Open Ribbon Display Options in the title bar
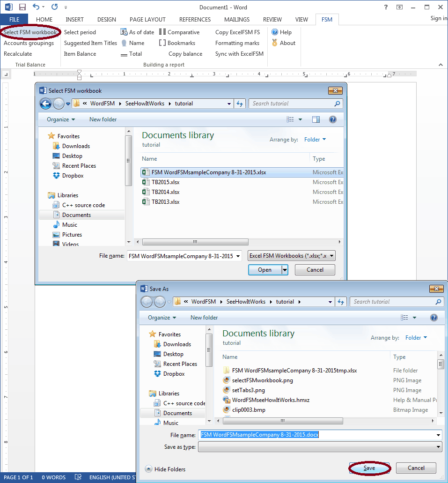Viewport: 448px width, 483px height. 399,7
